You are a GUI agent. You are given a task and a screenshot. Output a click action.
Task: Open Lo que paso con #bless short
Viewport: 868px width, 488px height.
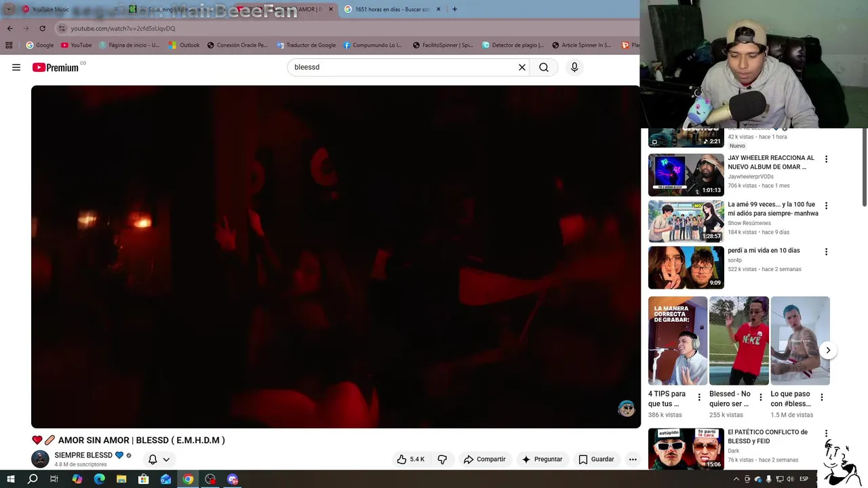tap(800, 340)
